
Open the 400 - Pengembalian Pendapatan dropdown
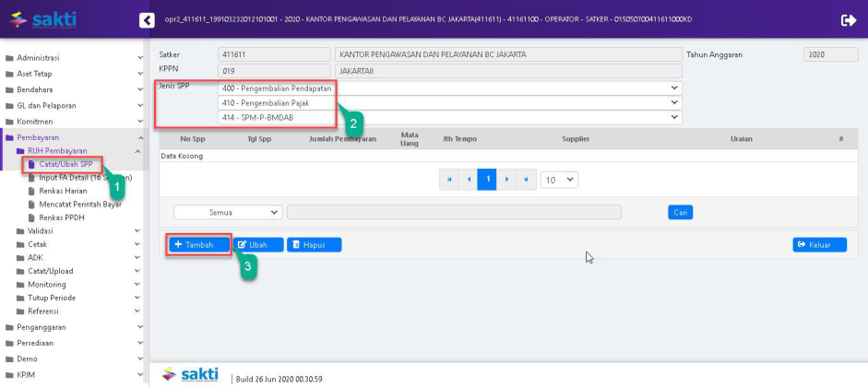pos(450,88)
